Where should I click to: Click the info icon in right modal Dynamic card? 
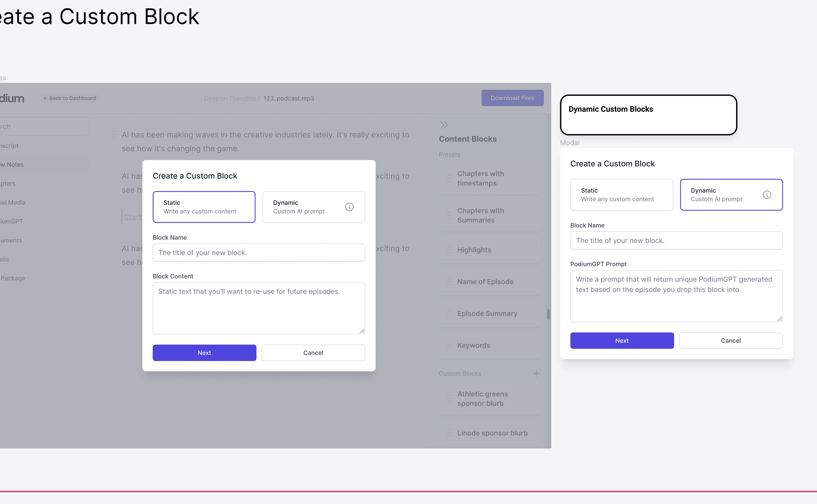(767, 195)
